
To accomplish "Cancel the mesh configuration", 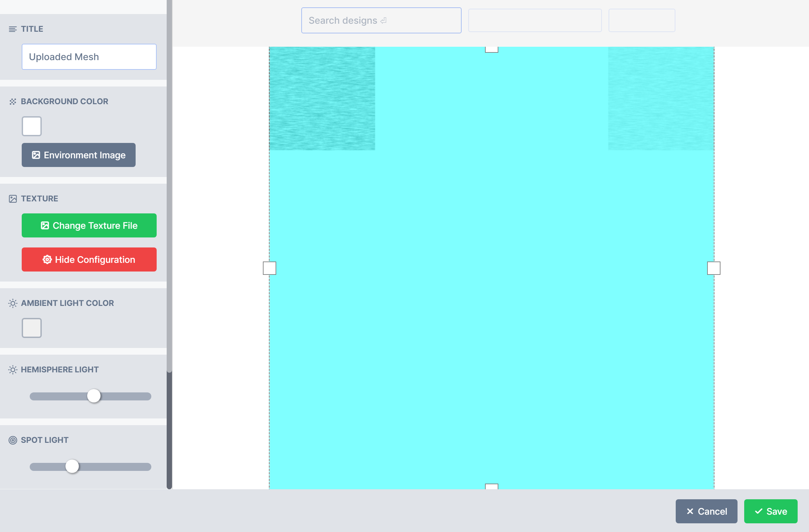I will pyautogui.click(x=706, y=511).
